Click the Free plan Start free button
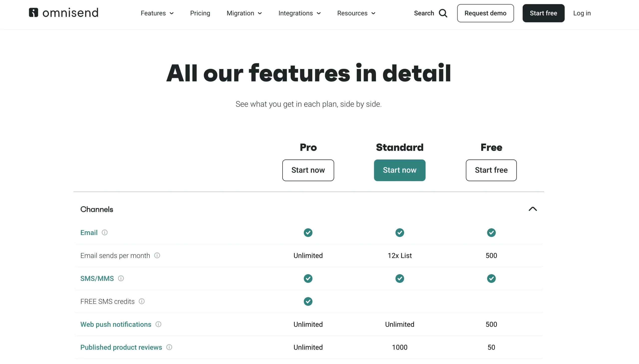 click(491, 170)
